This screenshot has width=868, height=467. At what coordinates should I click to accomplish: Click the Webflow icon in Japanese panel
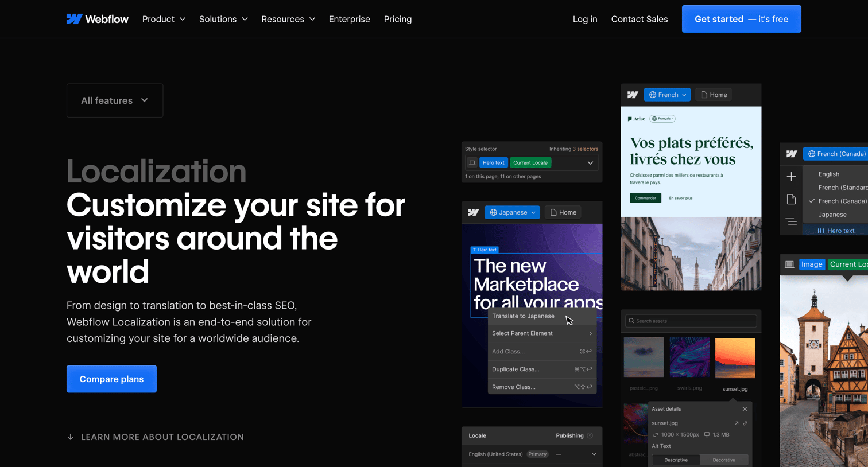[473, 212]
